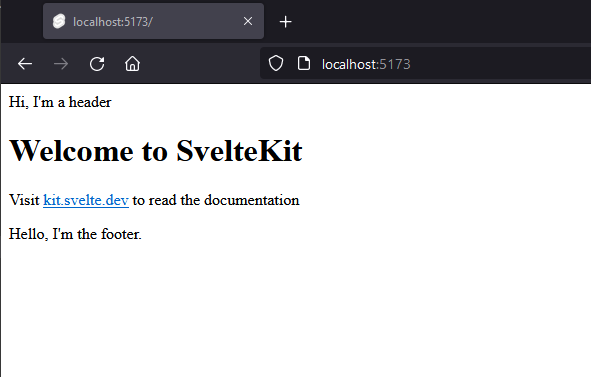Click the "Hello, I'm the footer." text

click(x=75, y=234)
